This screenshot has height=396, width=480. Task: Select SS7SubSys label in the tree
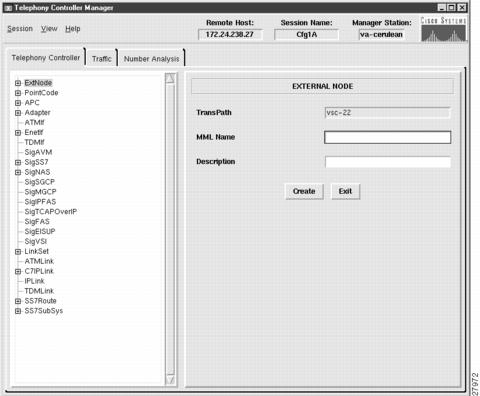click(44, 311)
